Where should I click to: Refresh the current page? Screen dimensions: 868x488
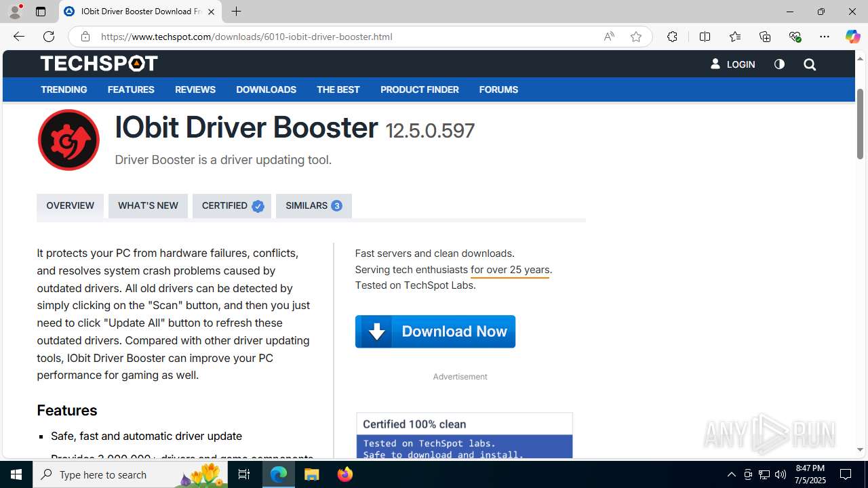pyautogui.click(x=49, y=37)
